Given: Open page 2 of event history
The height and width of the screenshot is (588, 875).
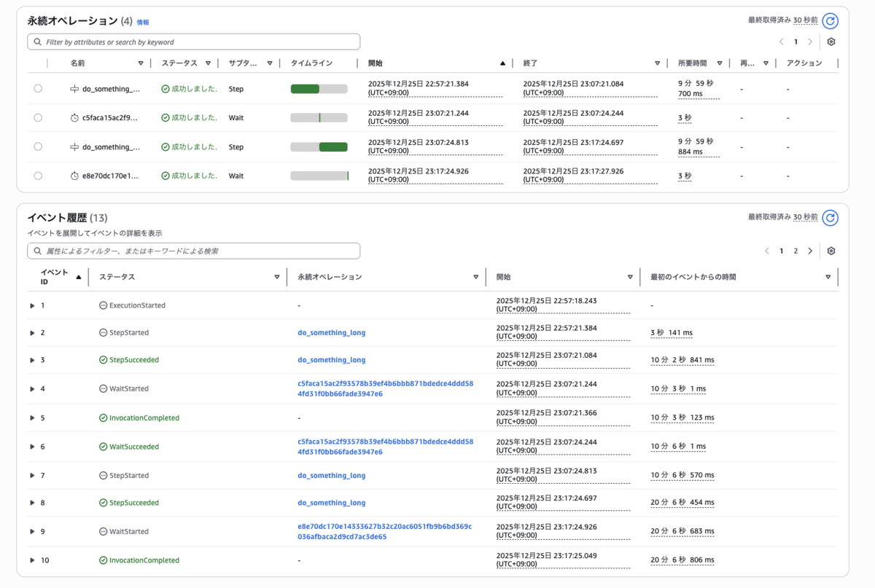Looking at the screenshot, I should coord(796,251).
